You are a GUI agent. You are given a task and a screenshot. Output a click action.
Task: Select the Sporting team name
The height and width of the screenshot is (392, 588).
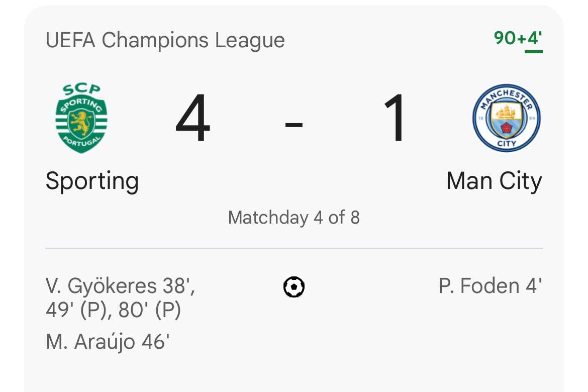(x=92, y=181)
